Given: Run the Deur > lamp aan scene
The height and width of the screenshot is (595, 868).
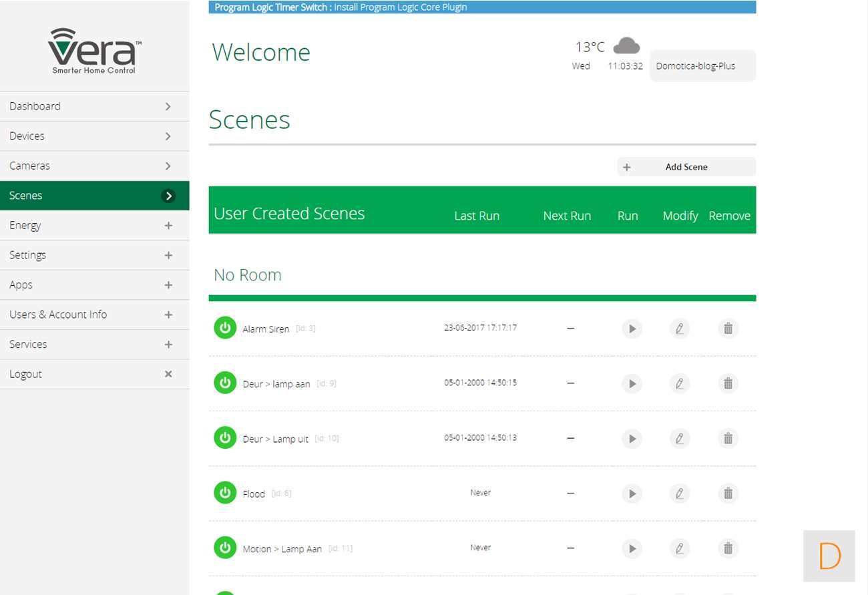Looking at the screenshot, I should pyautogui.click(x=631, y=384).
